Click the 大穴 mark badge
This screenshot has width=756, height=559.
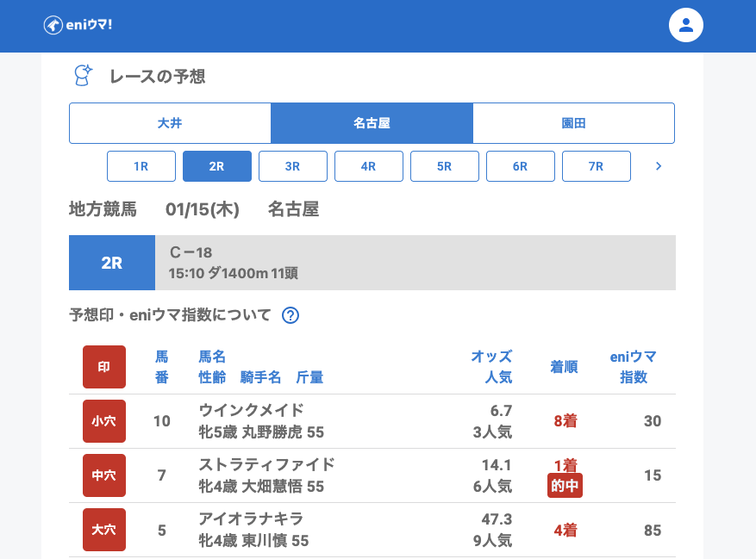[x=104, y=530]
